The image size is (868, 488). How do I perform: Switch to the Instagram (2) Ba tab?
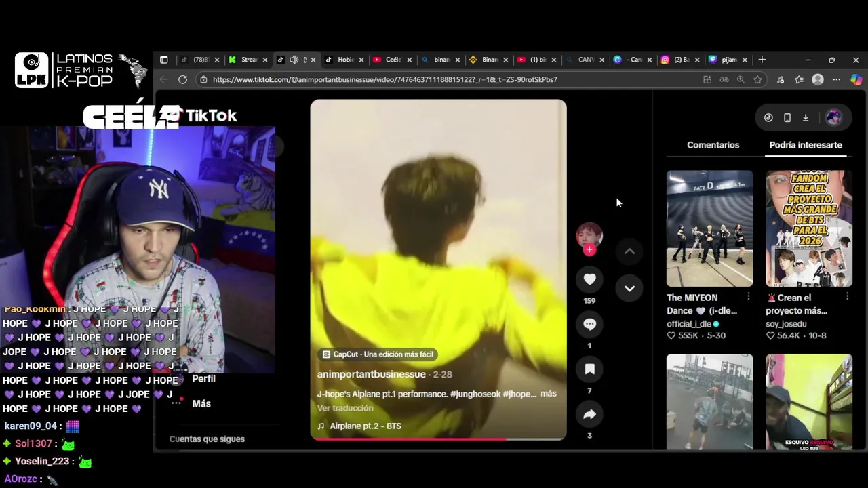(681, 60)
